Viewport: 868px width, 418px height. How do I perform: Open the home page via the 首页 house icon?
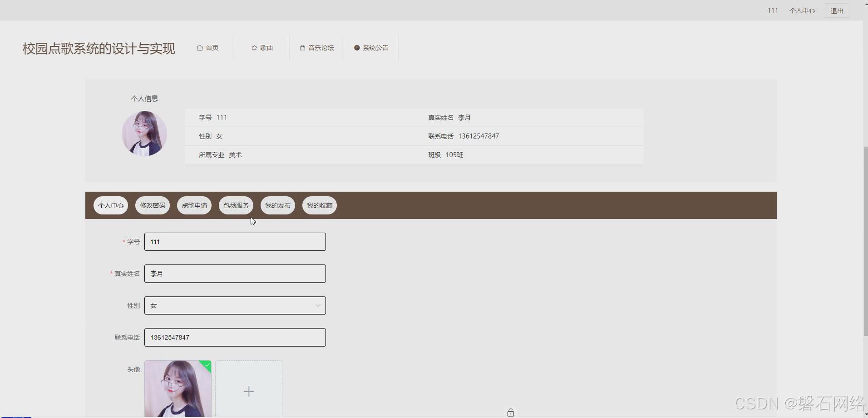click(200, 48)
